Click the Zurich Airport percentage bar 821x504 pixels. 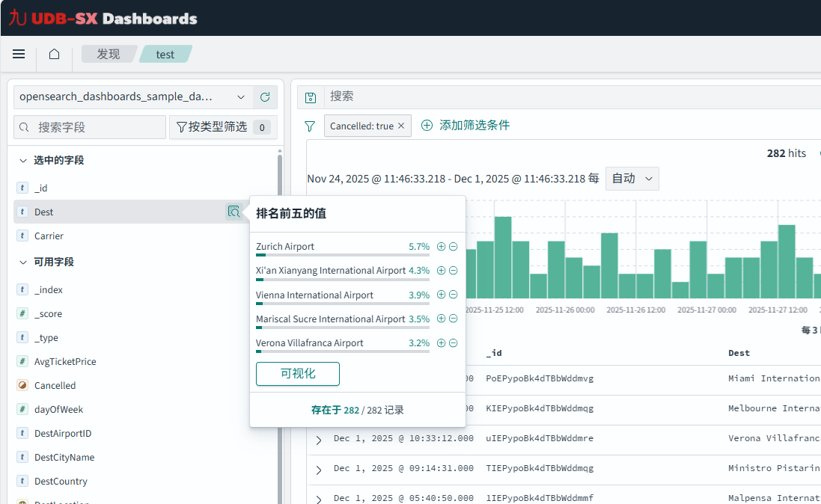(x=342, y=255)
